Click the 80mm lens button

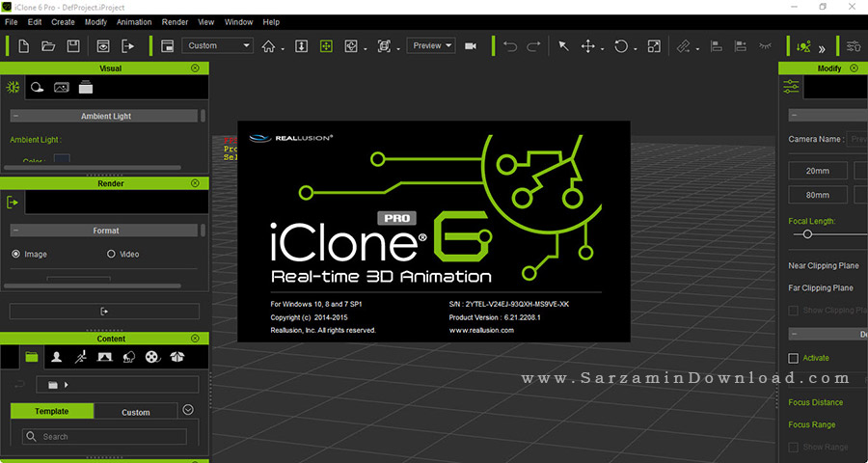[x=818, y=195]
